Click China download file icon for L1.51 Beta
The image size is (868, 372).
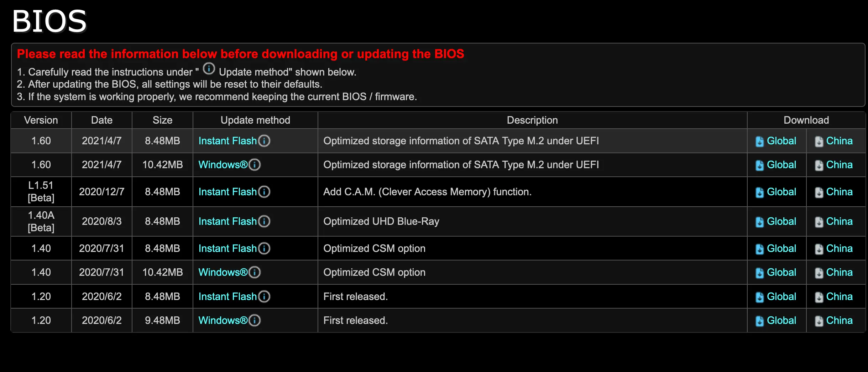[819, 192]
